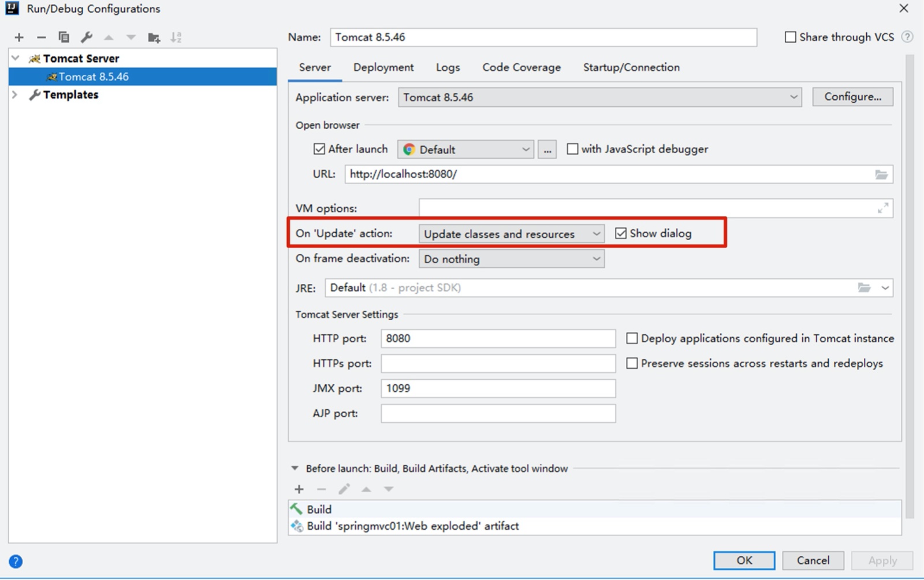Switch to the Deployment tab
This screenshot has height=580, width=924.
383,68
